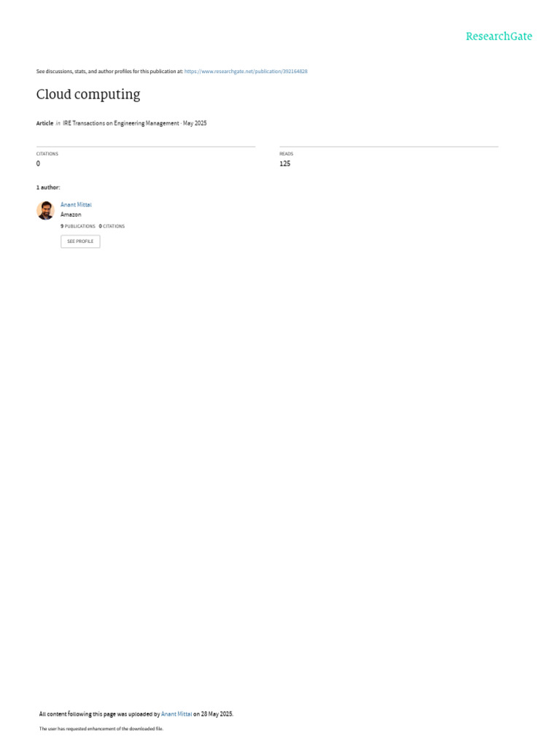Click the May 2025 publication date
The height and width of the screenshot is (747, 560).
pos(195,123)
